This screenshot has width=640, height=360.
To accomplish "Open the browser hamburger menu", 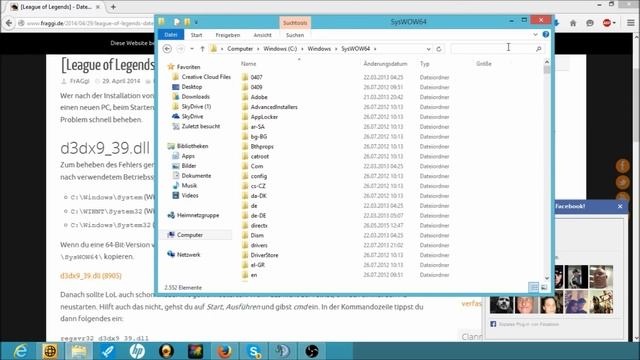I will tap(631, 23).
